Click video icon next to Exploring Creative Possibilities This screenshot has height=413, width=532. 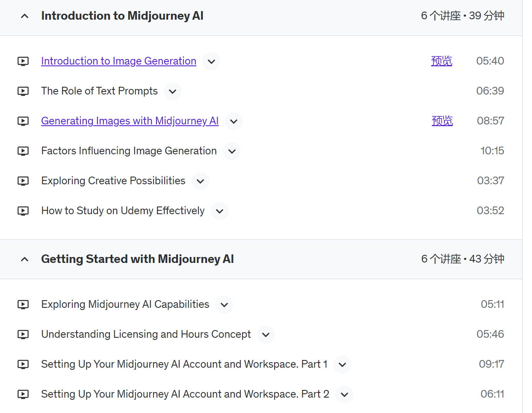23,181
